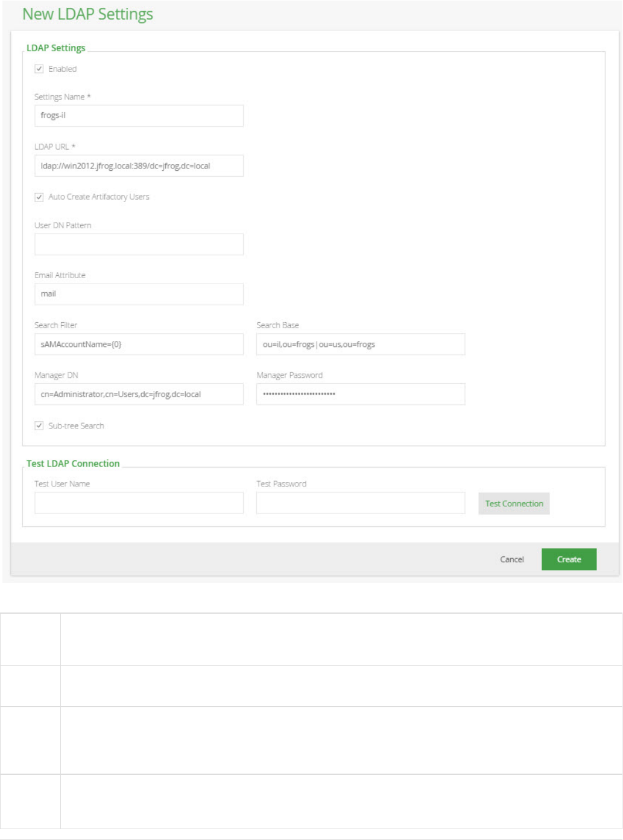The image size is (623, 840).
Task: Uncheck Auto Create Artifactory Users
Action: (39, 197)
